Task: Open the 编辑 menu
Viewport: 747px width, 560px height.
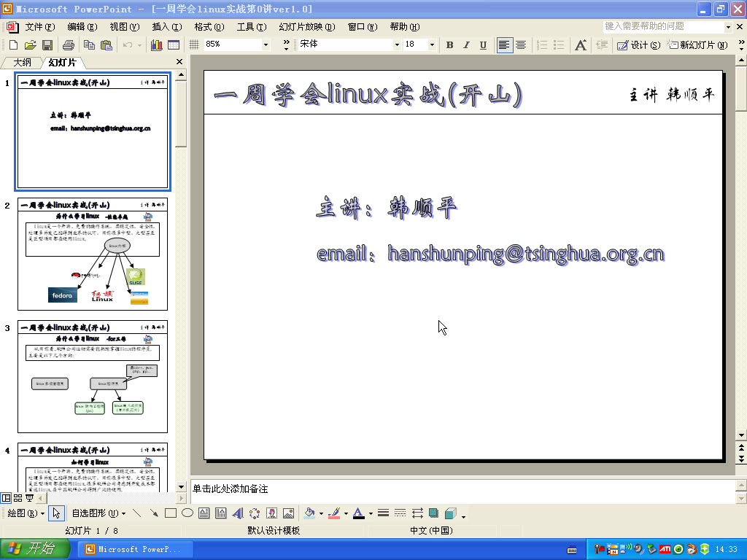Action: click(x=82, y=27)
